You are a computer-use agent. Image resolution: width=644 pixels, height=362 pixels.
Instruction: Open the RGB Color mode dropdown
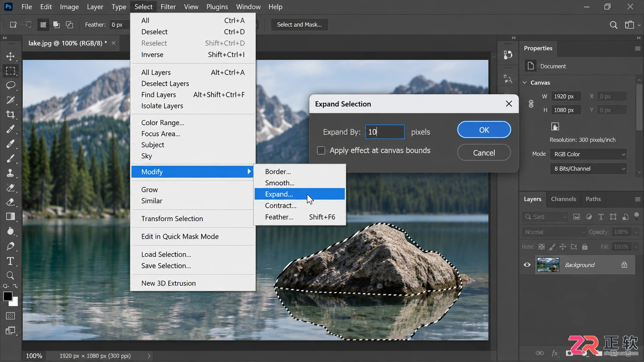(588, 154)
